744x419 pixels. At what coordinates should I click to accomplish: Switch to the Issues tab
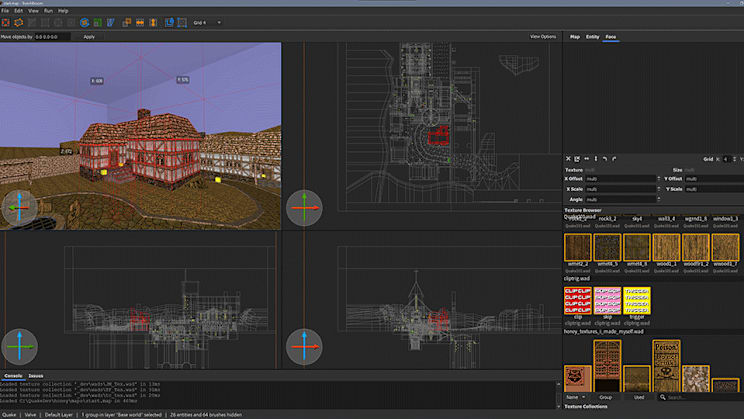[x=36, y=376]
